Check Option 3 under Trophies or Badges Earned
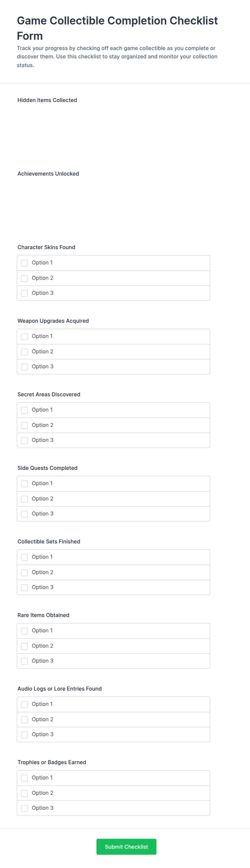The width and height of the screenshot is (250, 868). (x=24, y=808)
